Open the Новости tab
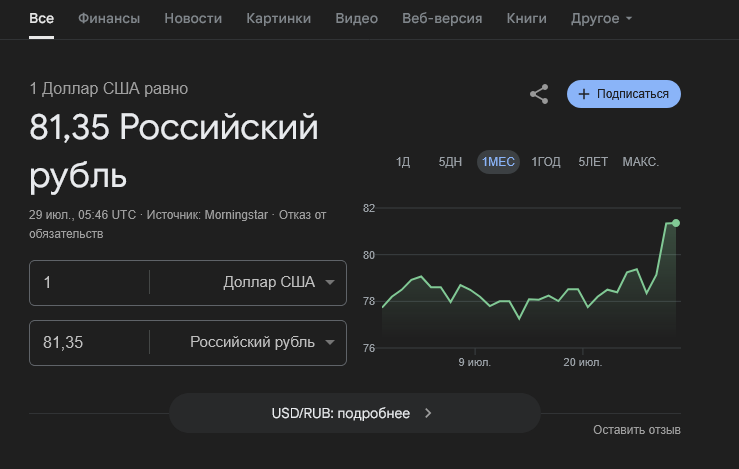The height and width of the screenshot is (469, 739). [x=193, y=18]
